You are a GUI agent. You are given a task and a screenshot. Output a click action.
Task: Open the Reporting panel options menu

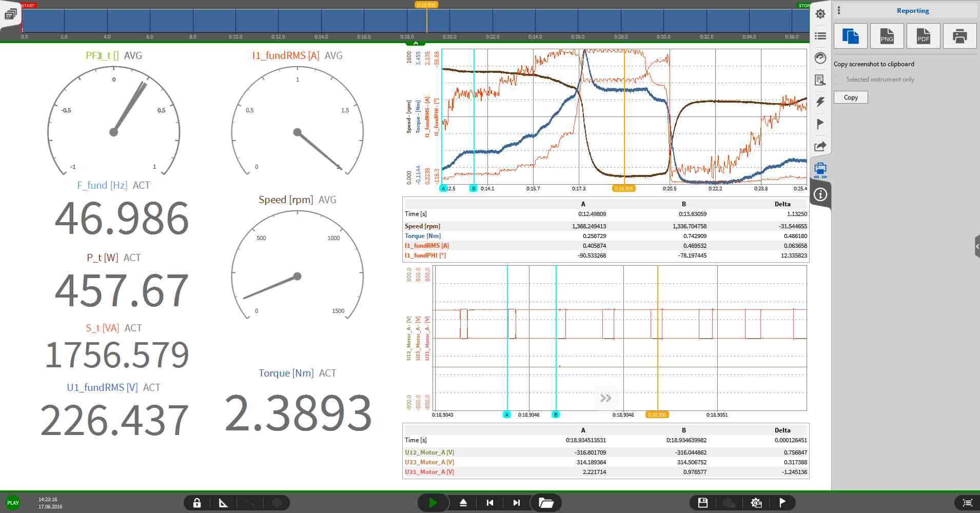839,10
